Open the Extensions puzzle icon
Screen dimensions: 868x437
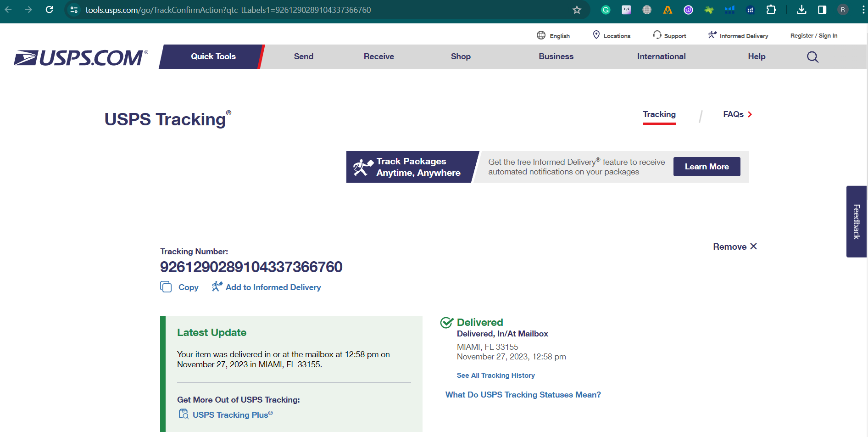(771, 10)
